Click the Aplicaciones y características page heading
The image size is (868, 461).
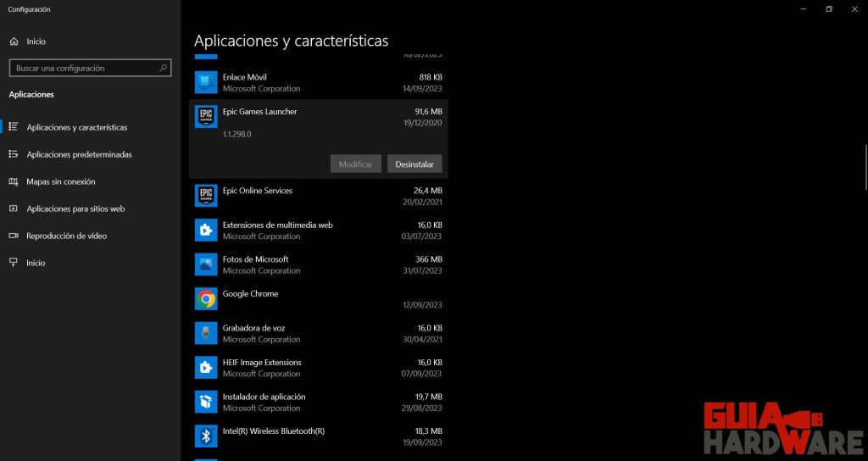pyautogui.click(x=292, y=41)
